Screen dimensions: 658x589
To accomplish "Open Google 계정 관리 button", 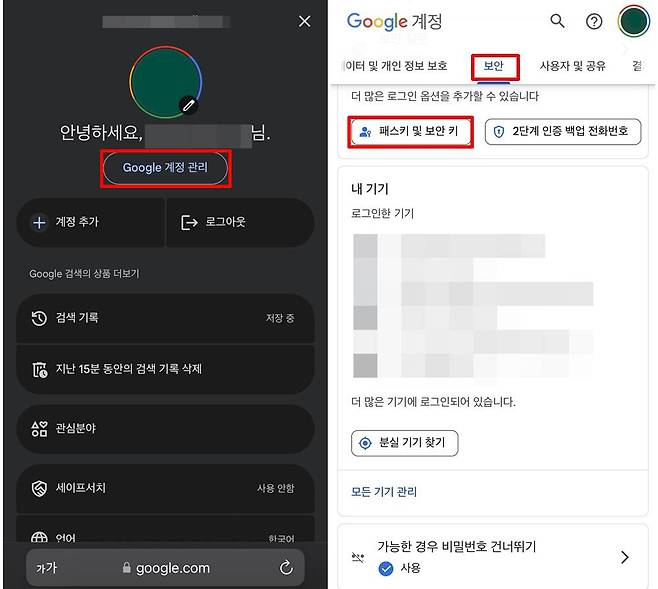I will 165,168.
